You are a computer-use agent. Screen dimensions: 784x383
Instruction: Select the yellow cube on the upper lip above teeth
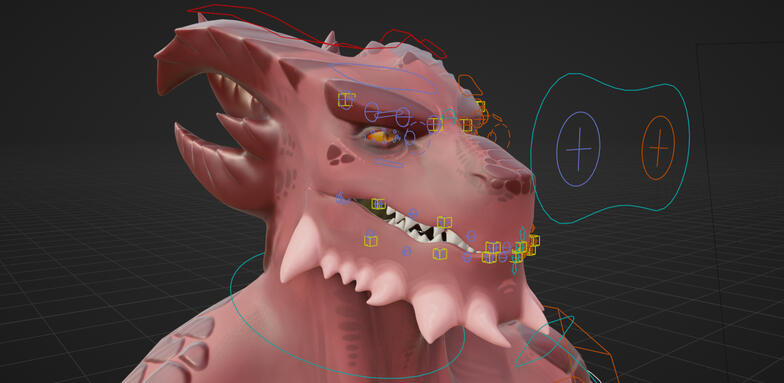tap(444, 222)
